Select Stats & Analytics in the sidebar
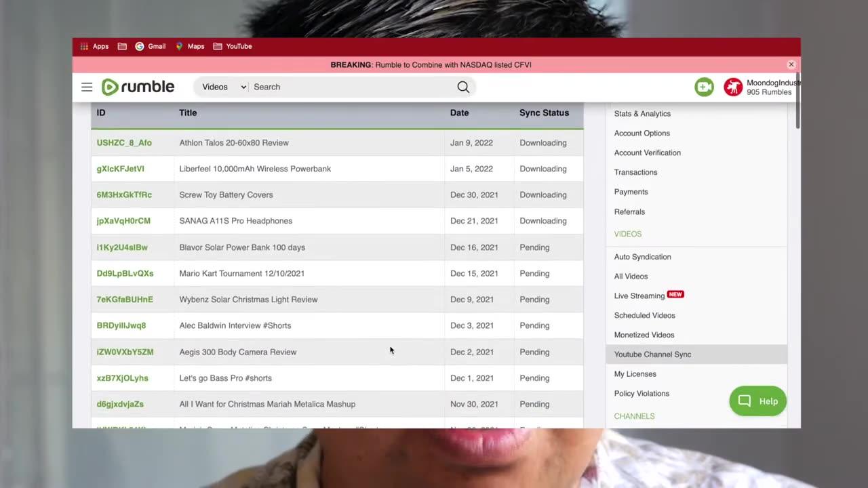 tap(642, 113)
